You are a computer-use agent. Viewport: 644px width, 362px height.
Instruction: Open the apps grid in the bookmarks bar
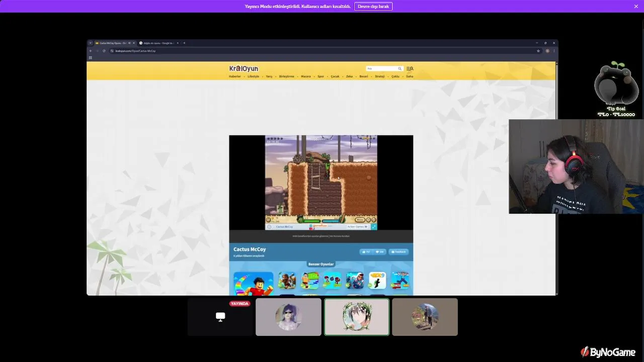click(x=91, y=58)
